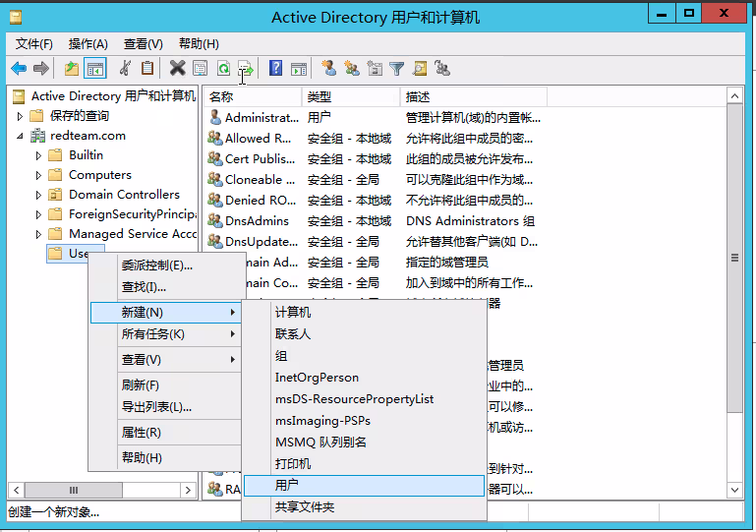Expand the Builtin tree node

point(39,155)
